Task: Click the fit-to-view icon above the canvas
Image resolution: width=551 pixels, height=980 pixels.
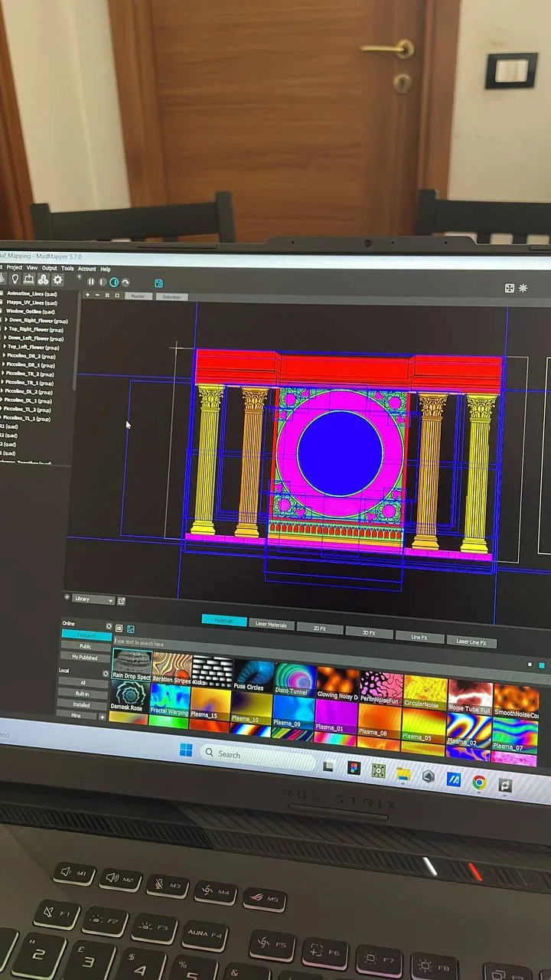Action: [107, 296]
